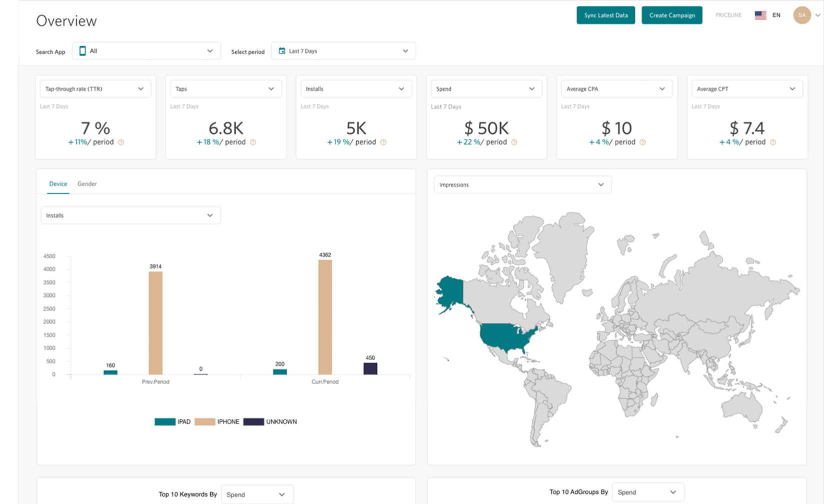This screenshot has width=824, height=504.
Task: Click the info icon under TTR percentage
Action: pyautogui.click(x=121, y=142)
